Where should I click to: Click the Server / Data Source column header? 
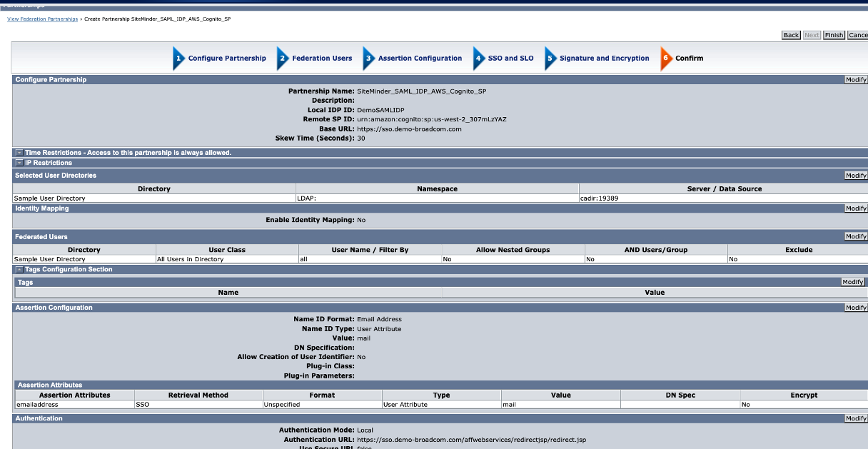[x=723, y=189]
